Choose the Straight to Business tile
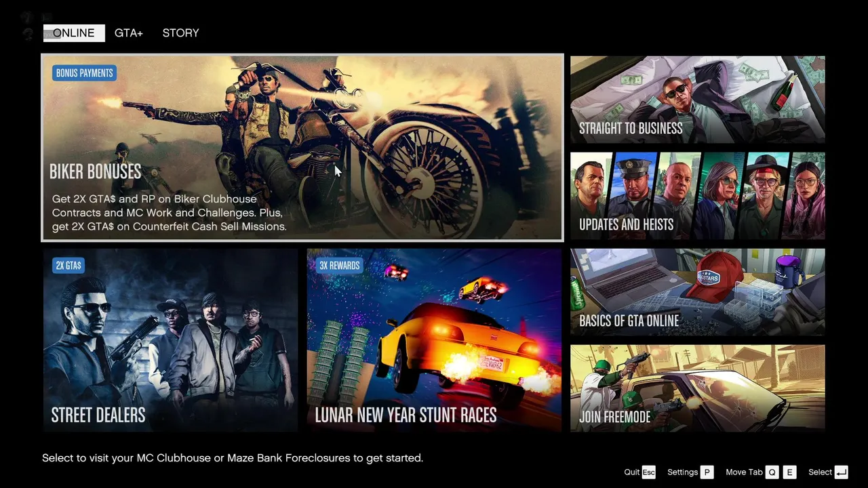 [x=698, y=100]
